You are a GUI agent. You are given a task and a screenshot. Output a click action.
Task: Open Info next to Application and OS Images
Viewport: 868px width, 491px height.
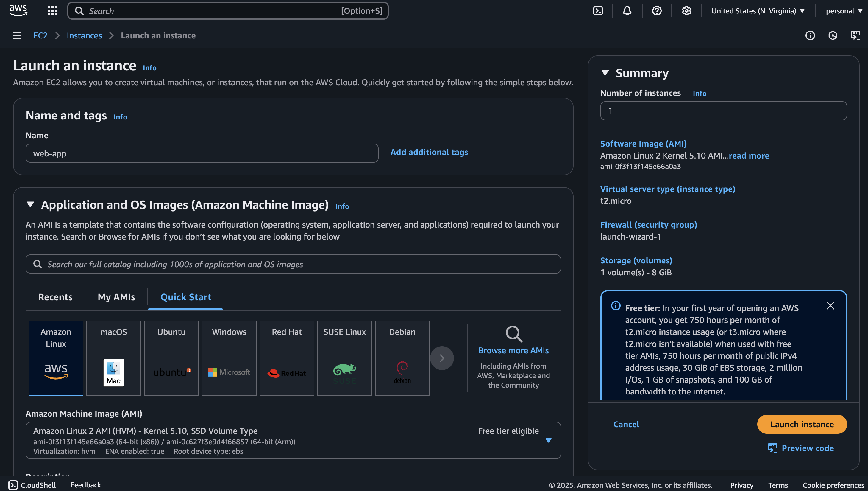342,206
